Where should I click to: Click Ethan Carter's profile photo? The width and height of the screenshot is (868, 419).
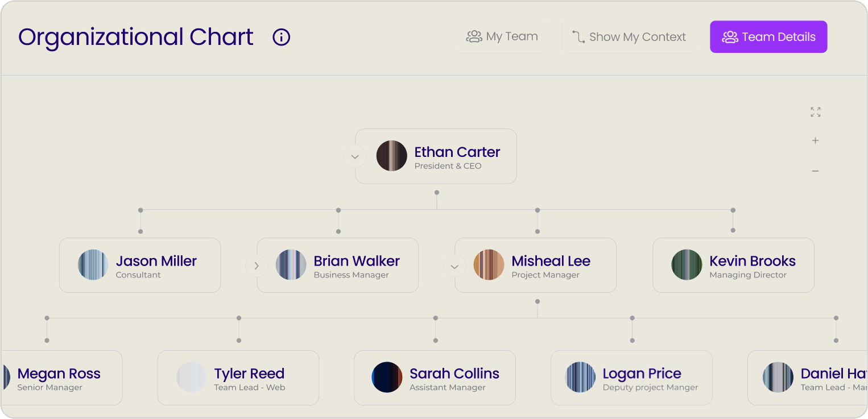[x=392, y=156]
